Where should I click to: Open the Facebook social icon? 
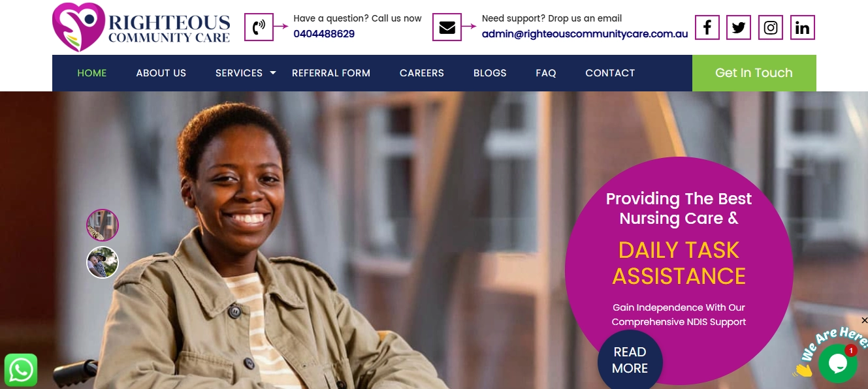click(x=707, y=27)
